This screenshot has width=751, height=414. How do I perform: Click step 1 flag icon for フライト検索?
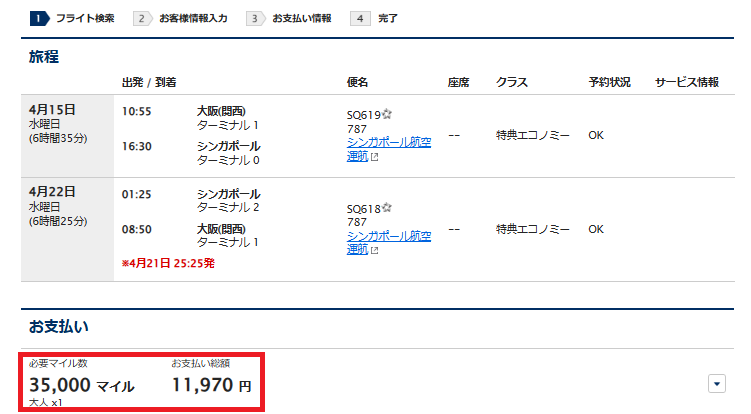pos(38,18)
